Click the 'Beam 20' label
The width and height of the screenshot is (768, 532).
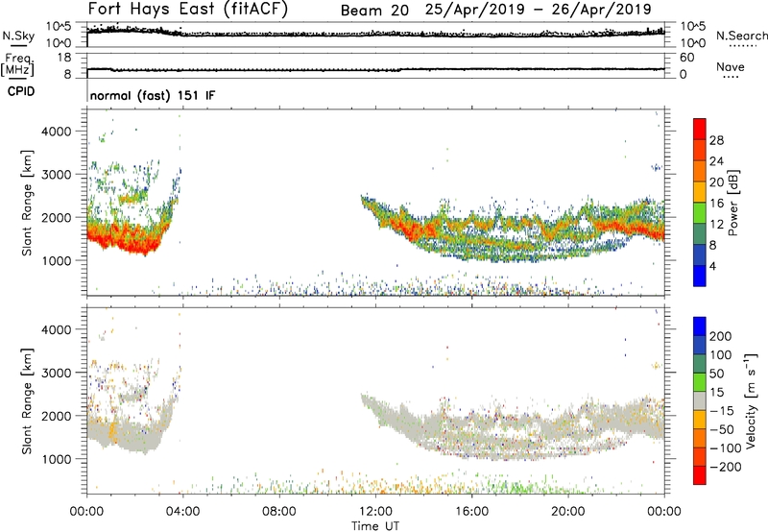coord(374,11)
